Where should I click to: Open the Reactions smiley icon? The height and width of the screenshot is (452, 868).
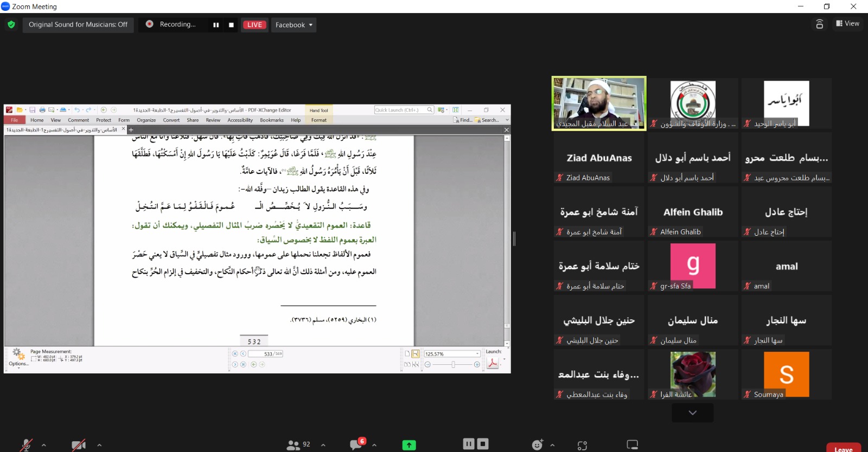537,445
